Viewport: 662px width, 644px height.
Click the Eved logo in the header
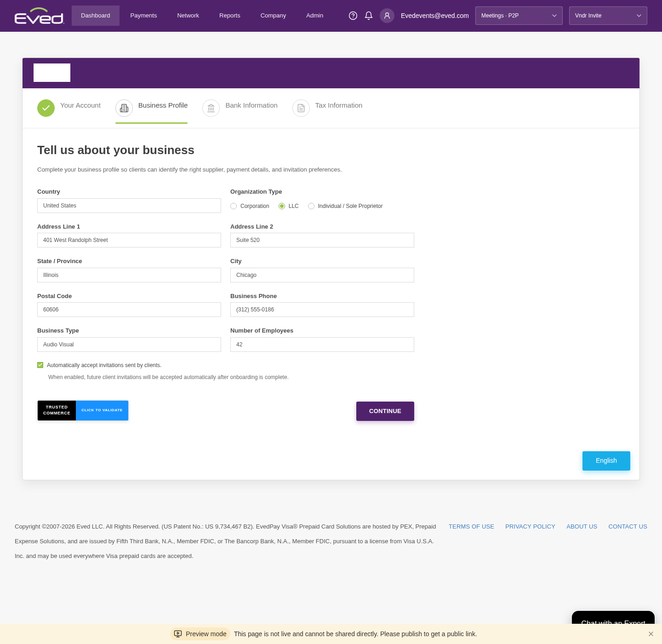39,16
